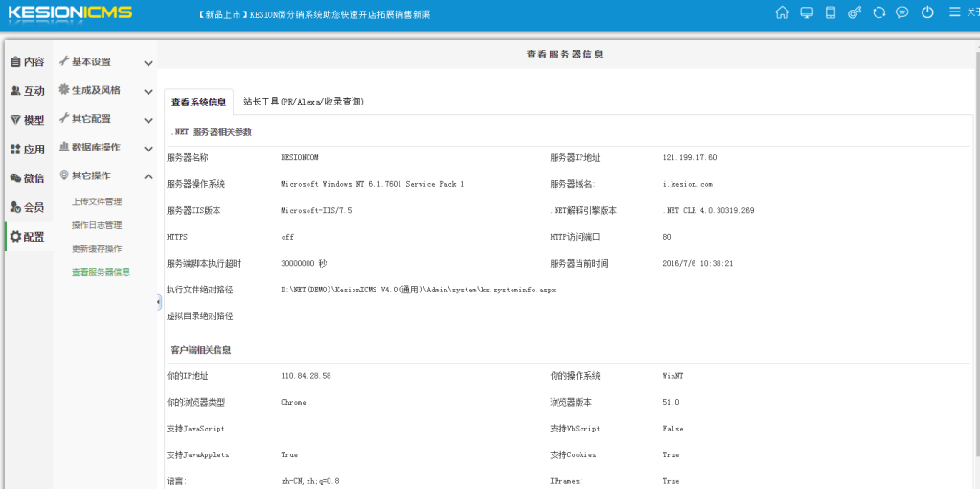980x489 pixels.
Task: Click the key icon in header
Action: coord(855,12)
